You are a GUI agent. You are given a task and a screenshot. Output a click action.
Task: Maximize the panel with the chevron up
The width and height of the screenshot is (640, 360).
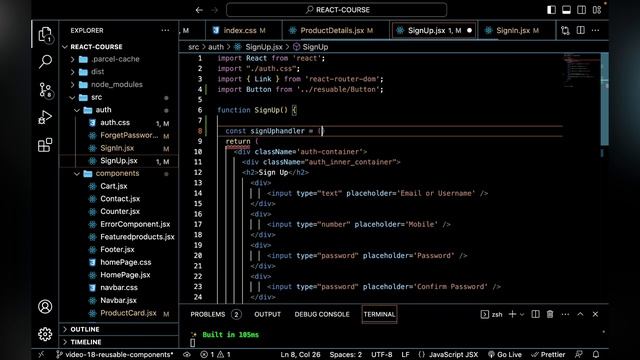[x=580, y=314]
